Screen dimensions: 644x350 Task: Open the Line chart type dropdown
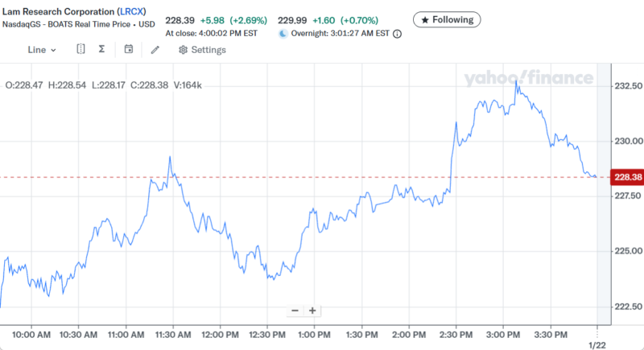pyautogui.click(x=42, y=50)
